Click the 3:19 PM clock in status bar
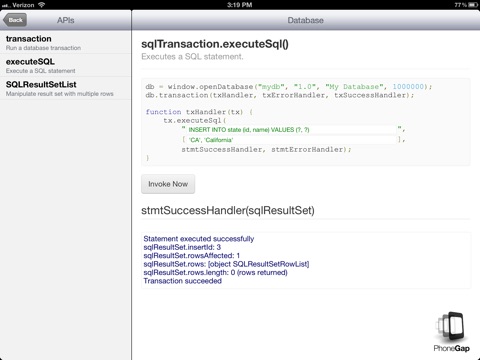Viewport: 480px width, 360px height. pyautogui.click(x=239, y=5)
